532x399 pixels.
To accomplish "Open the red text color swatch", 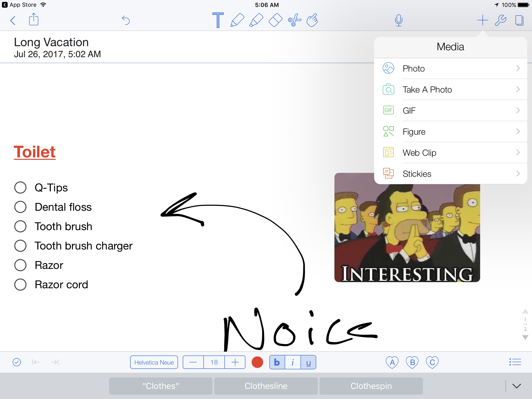I will (257, 362).
